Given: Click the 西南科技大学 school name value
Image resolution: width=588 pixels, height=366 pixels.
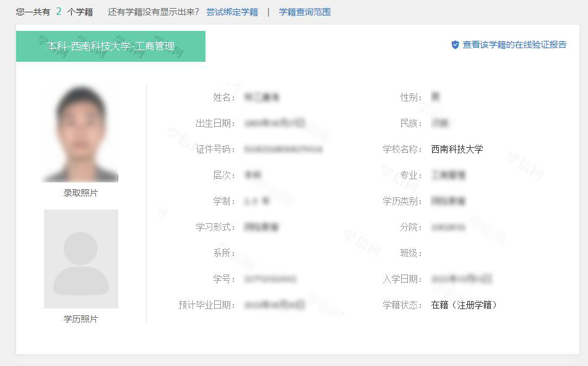Looking at the screenshot, I should click(x=457, y=149).
